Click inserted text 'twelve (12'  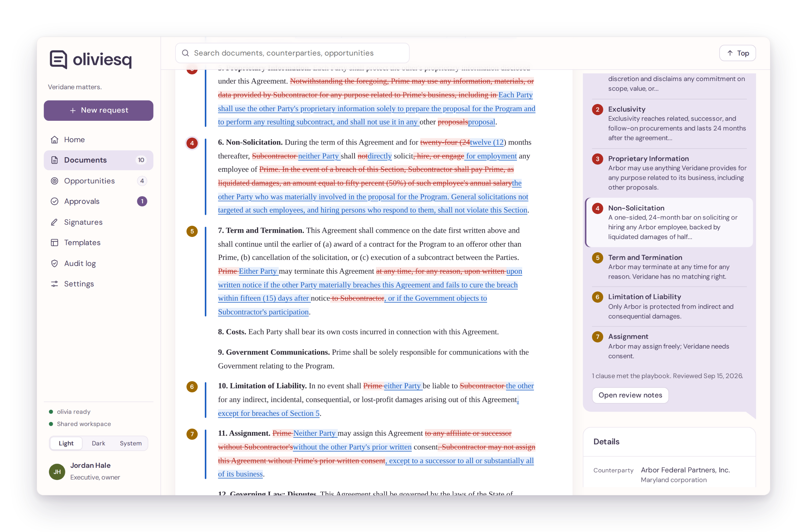click(486, 142)
